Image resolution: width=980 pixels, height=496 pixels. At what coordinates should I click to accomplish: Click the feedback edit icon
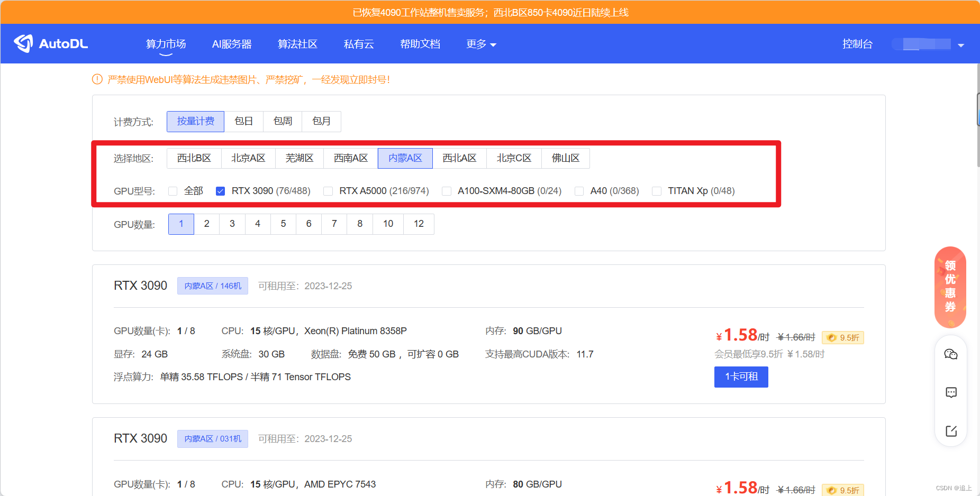click(x=951, y=431)
